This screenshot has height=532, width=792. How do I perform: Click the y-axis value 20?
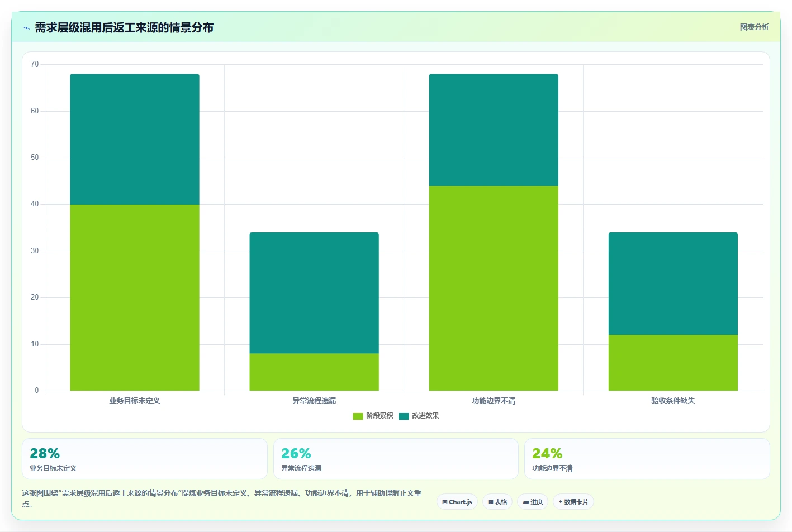coord(35,297)
